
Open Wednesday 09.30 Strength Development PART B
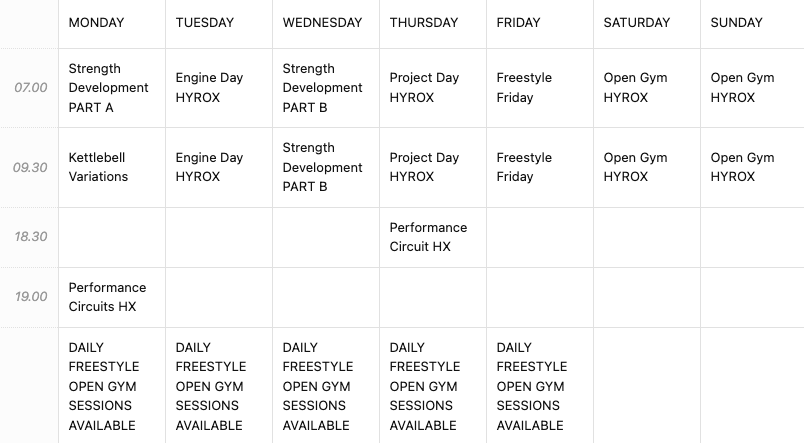coord(323,167)
